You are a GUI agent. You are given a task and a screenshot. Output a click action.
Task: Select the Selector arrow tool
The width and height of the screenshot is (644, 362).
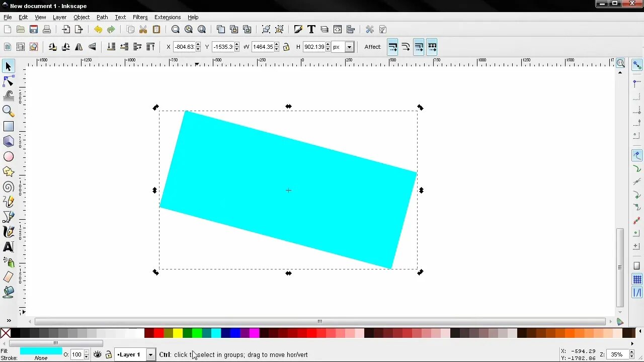[8, 66]
